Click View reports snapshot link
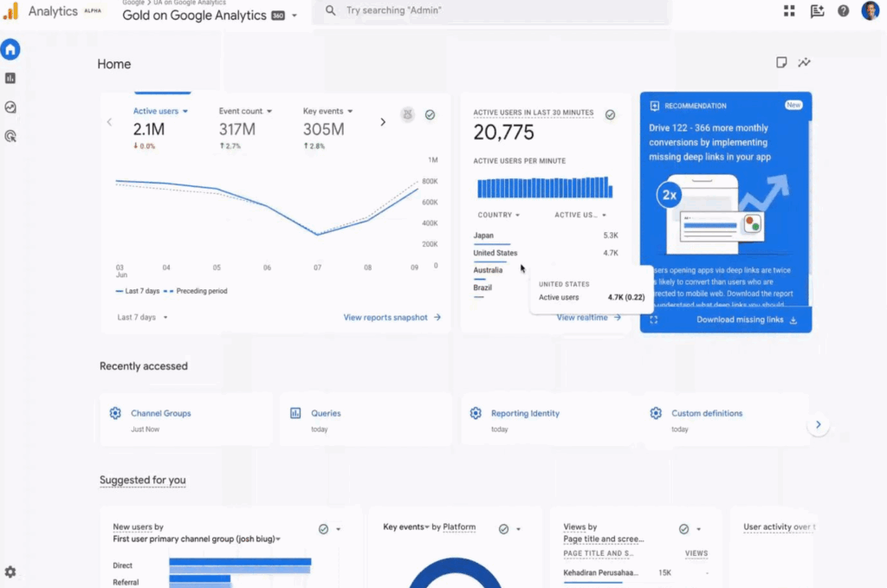The height and width of the screenshot is (588, 887). 392,317
